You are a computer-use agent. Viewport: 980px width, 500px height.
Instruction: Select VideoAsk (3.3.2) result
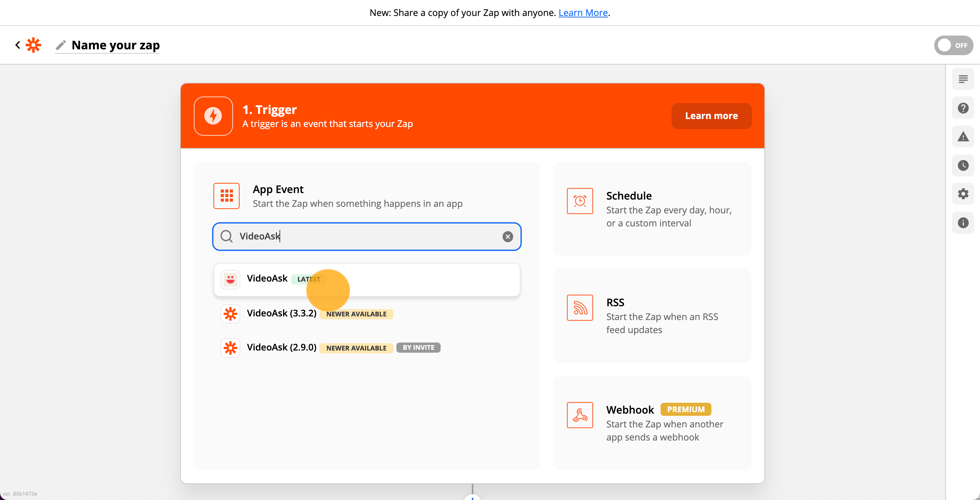pos(367,314)
